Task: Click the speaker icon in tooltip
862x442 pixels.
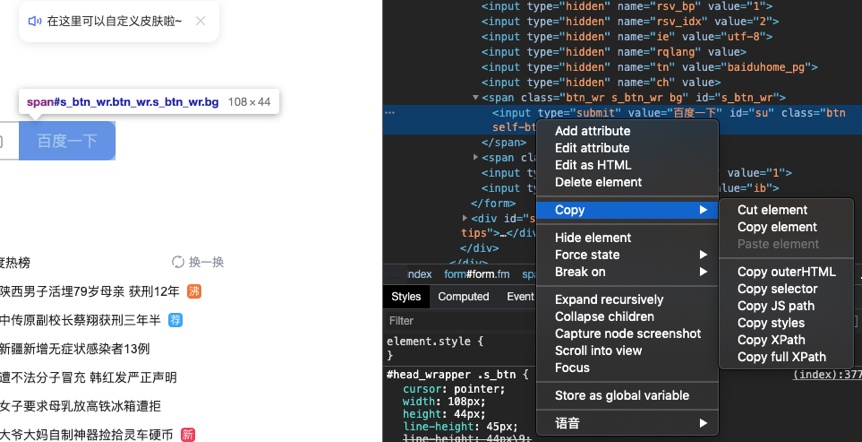Action: (x=35, y=21)
